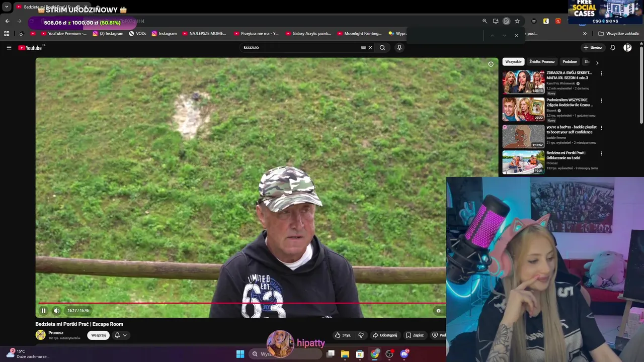Screen dimensions: 644x362
Task: Open Podmieniłem WSZYSTKIE Zdjęcia video thumbnail
Action: [523, 110]
